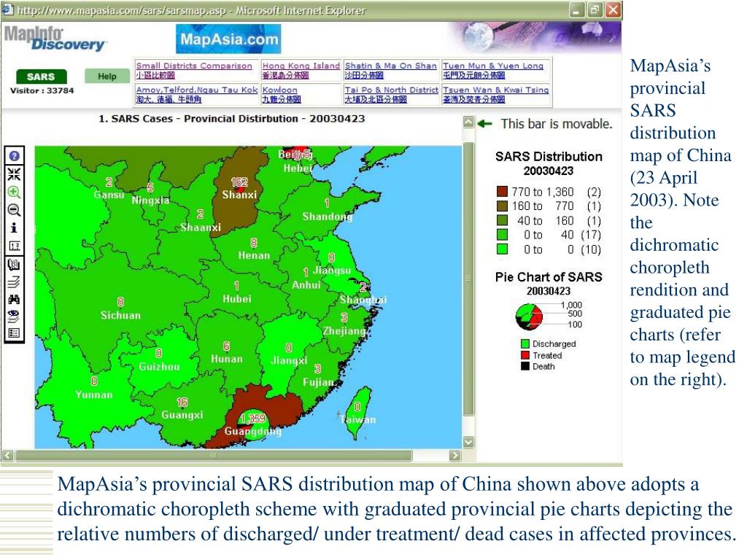The height and width of the screenshot is (560, 747).
Task: Click Hunan province label
Action: point(227,359)
